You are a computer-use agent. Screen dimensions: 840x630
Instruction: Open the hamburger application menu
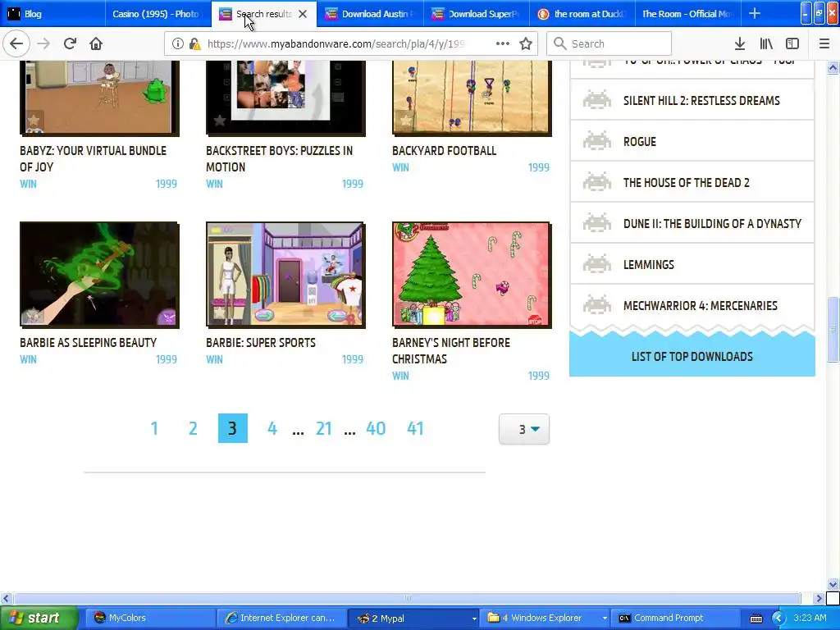824,44
